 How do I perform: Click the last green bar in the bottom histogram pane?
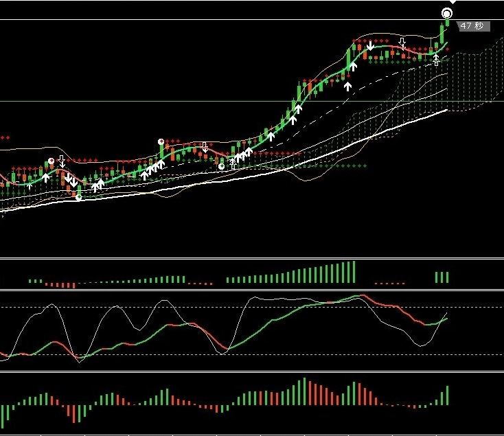(447, 395)
